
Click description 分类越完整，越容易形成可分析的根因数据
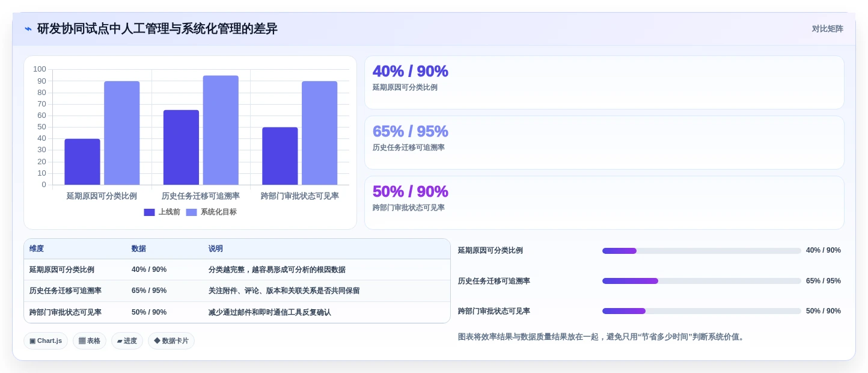click(277, 270)
